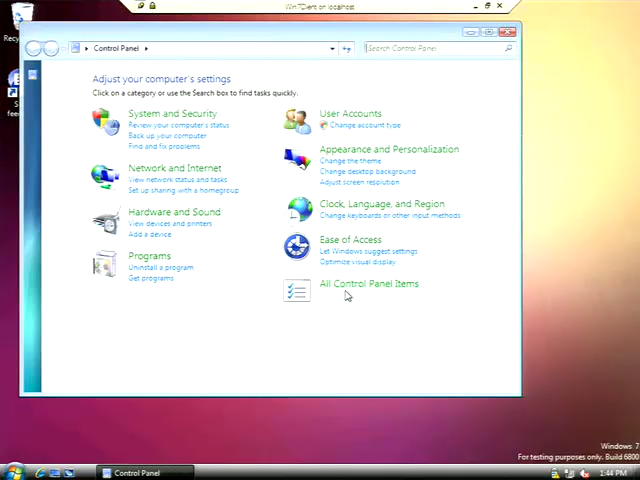Image resolution: width=640 pixels, height=480 pixels.
Task: Click the Ease of Access icon
Action: (x=297, y=246)
